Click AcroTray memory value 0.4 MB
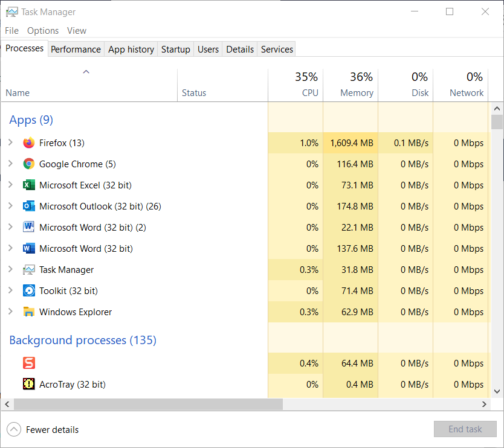504x448 pixels. [x=360, y=384]
